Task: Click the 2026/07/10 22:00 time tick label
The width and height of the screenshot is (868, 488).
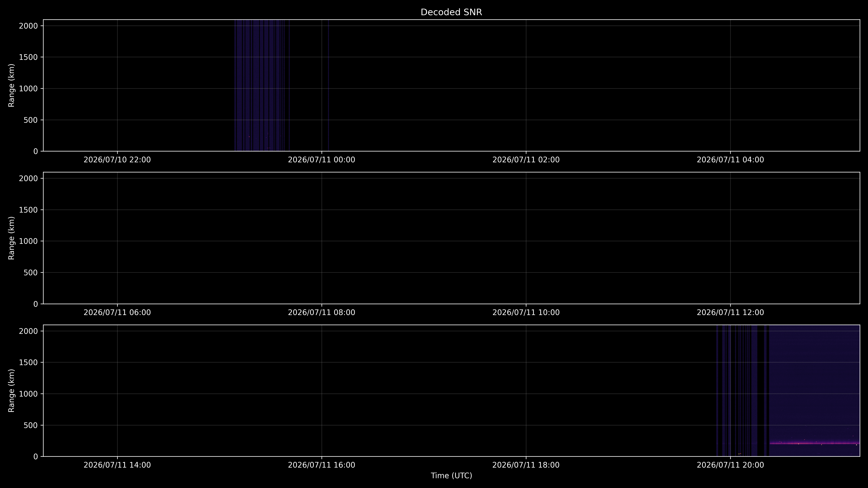Action: click(x=117, y=160)
